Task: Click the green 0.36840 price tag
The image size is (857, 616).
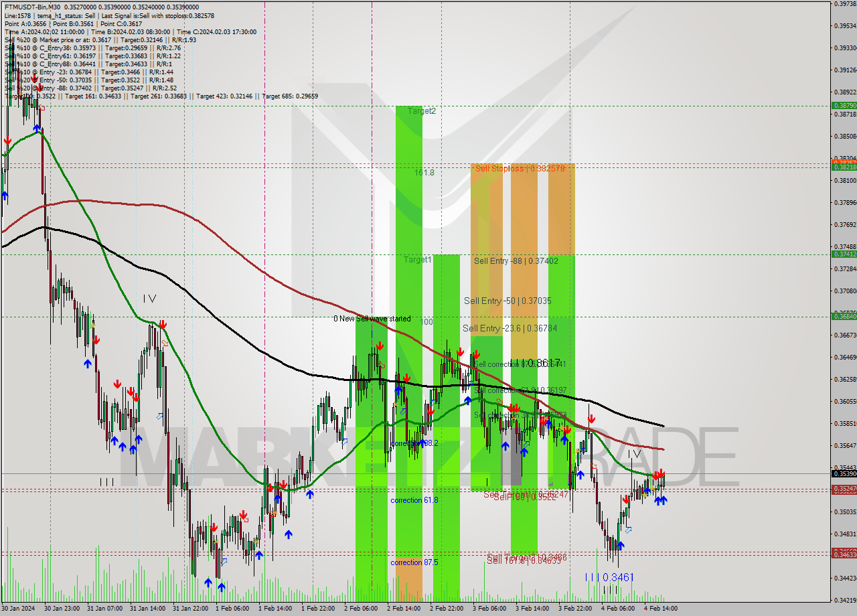Action: click(x=844, y=316)
